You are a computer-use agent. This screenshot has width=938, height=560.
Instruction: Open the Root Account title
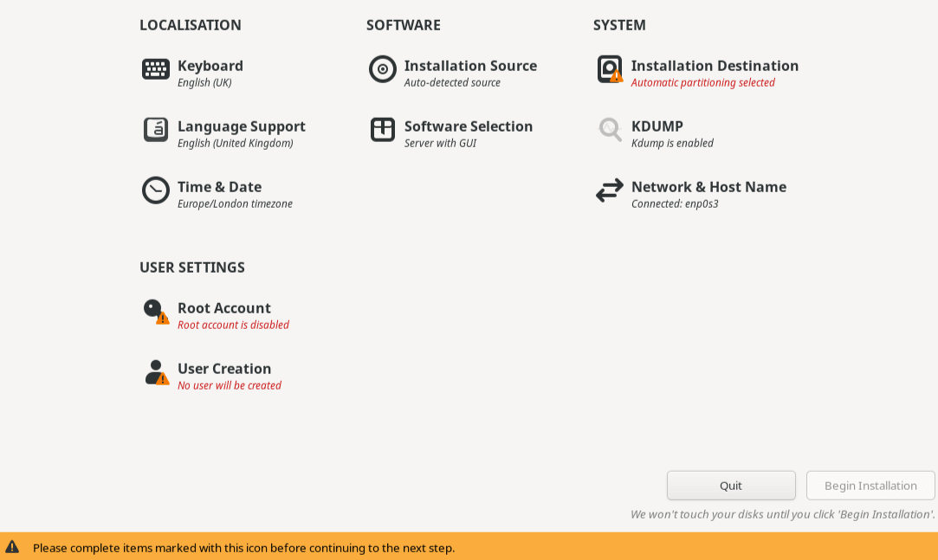(223, 308)
